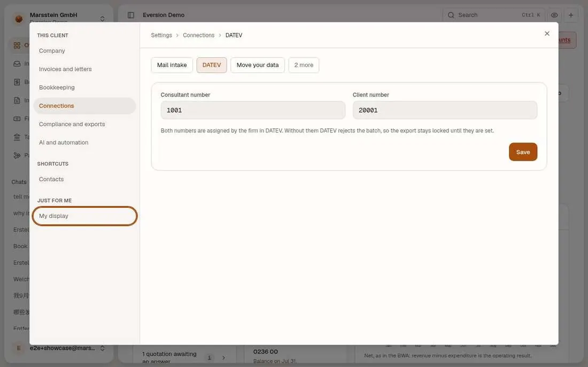Click the e2e+showcase@mars… account label
Screen dimensions: 588x367
pyautogui.click(x=62, y=348)
